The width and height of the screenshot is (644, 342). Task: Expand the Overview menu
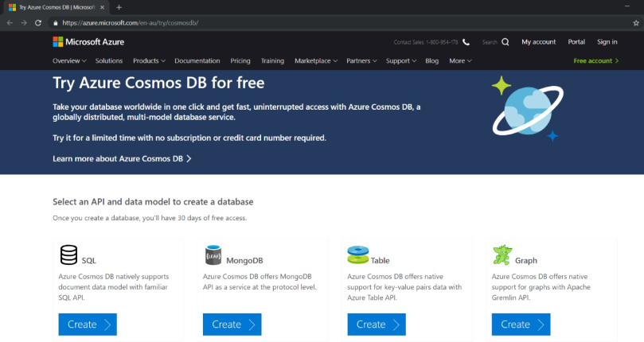69,60
